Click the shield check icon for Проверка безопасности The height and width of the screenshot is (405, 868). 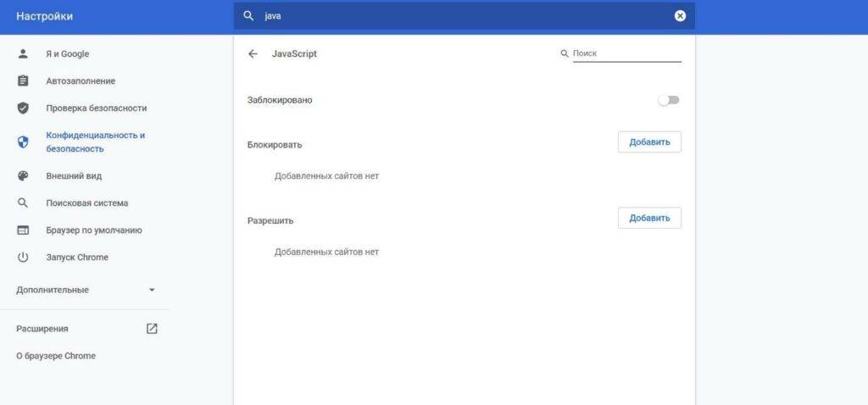point(23,108)
